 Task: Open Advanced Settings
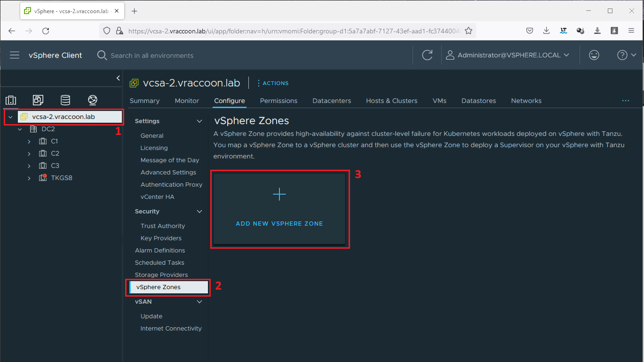pyautogui.click(x=168, y=172)
